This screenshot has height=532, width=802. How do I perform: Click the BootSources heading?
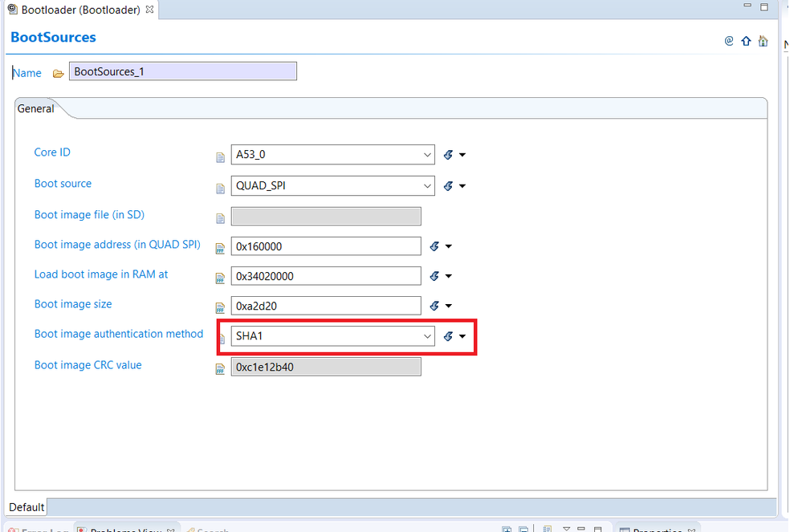coord(53,37)
